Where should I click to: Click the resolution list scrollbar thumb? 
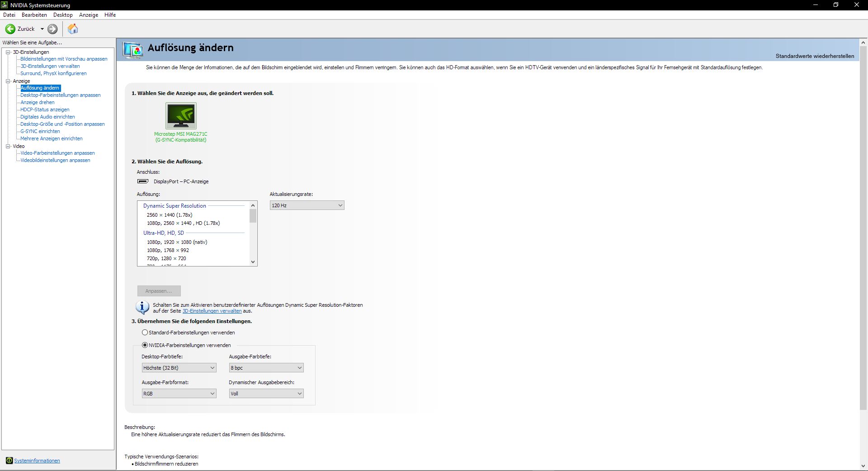tap(253, 216)
